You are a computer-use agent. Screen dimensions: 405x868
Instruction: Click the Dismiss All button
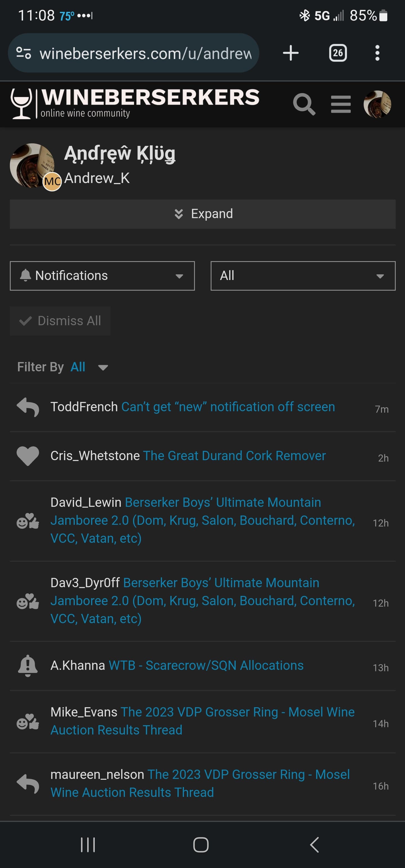pyautogui.click(x=60, y=321)
